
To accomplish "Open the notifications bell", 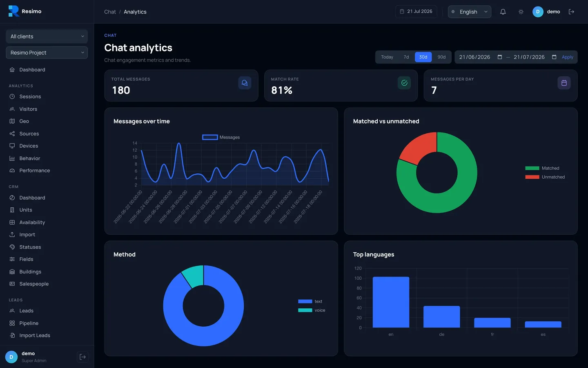I will [503, 12].
